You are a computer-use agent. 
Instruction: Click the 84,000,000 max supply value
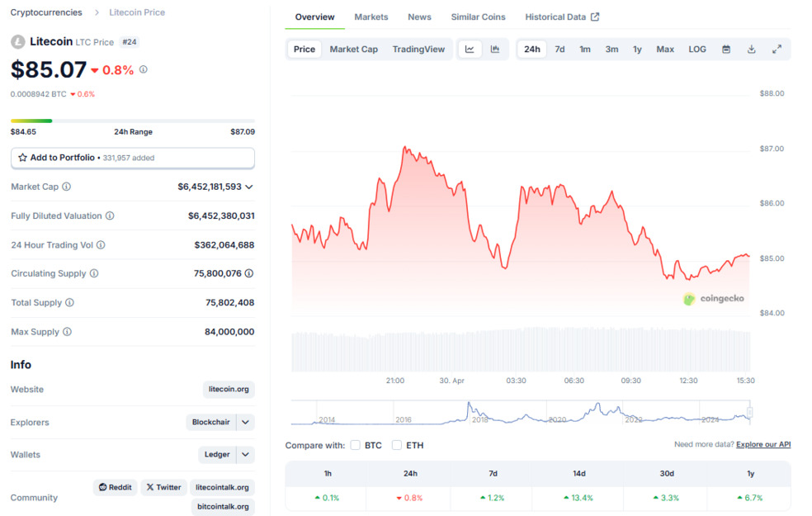tap(229, 332)
